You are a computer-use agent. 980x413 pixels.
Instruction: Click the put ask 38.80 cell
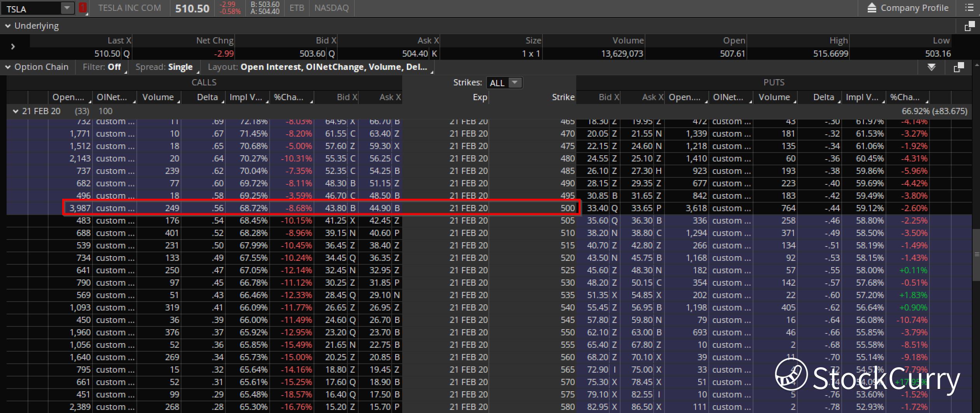[642, 233]
